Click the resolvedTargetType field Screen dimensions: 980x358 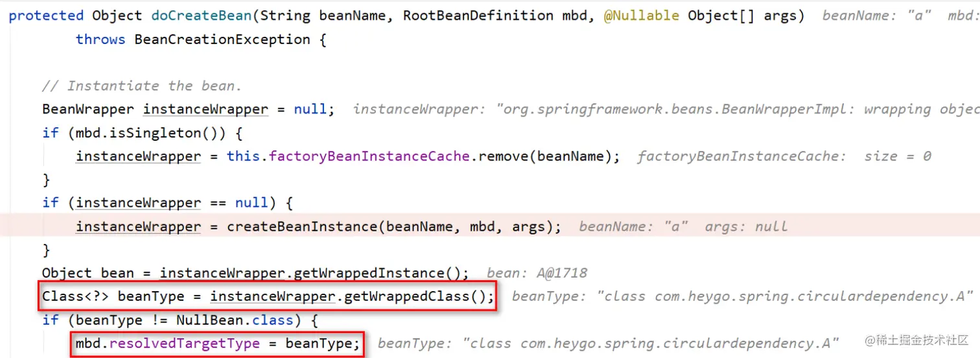pos(185,343)
